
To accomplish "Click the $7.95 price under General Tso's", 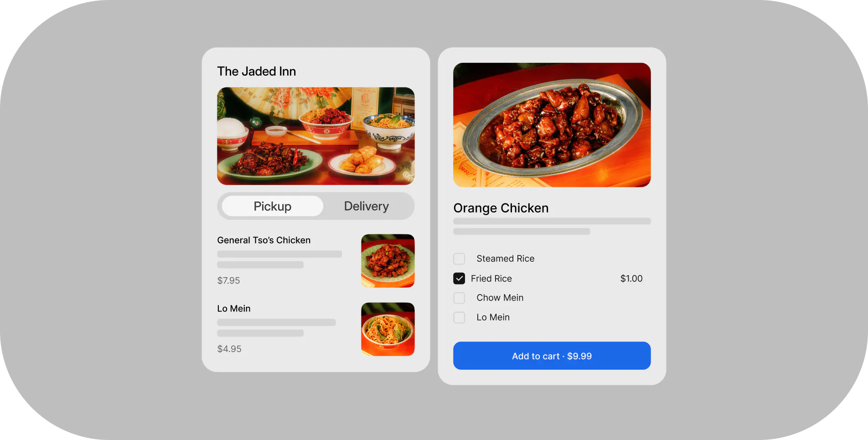I will 228,280.
